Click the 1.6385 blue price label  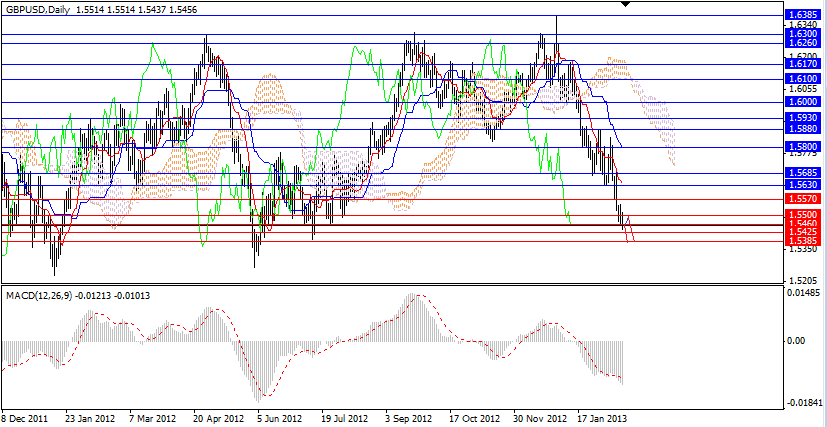pos(803,15)
